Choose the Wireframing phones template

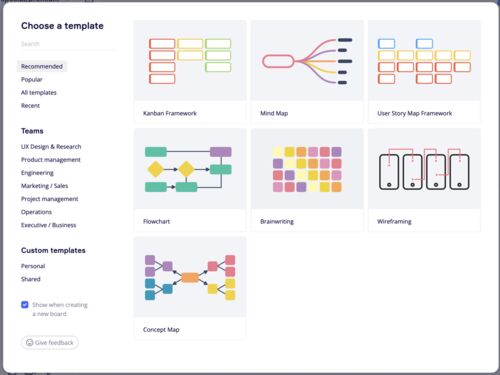[x=424, y=169]
